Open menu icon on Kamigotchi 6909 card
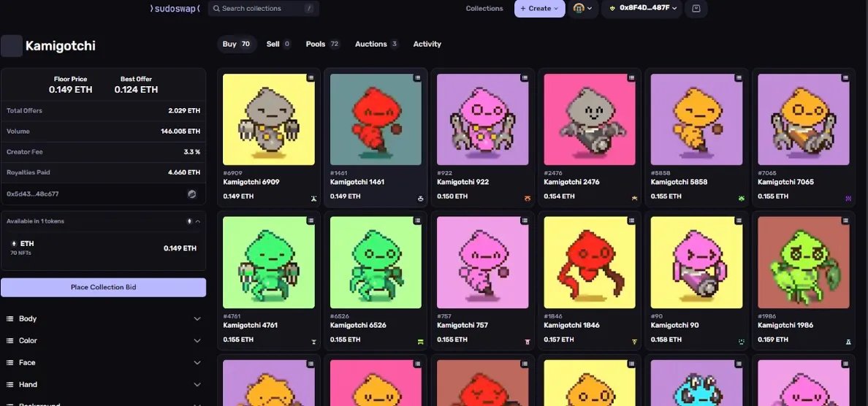The width and height of the screenshot is (868, 406). [x=311, y=78]
